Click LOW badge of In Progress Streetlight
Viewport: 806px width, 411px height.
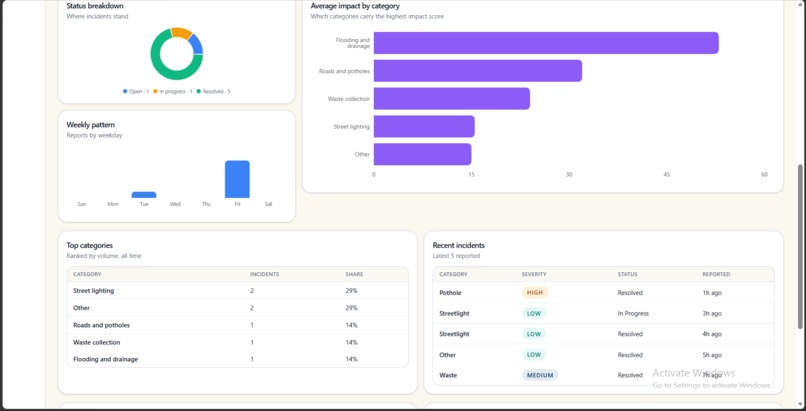[534, 313]
